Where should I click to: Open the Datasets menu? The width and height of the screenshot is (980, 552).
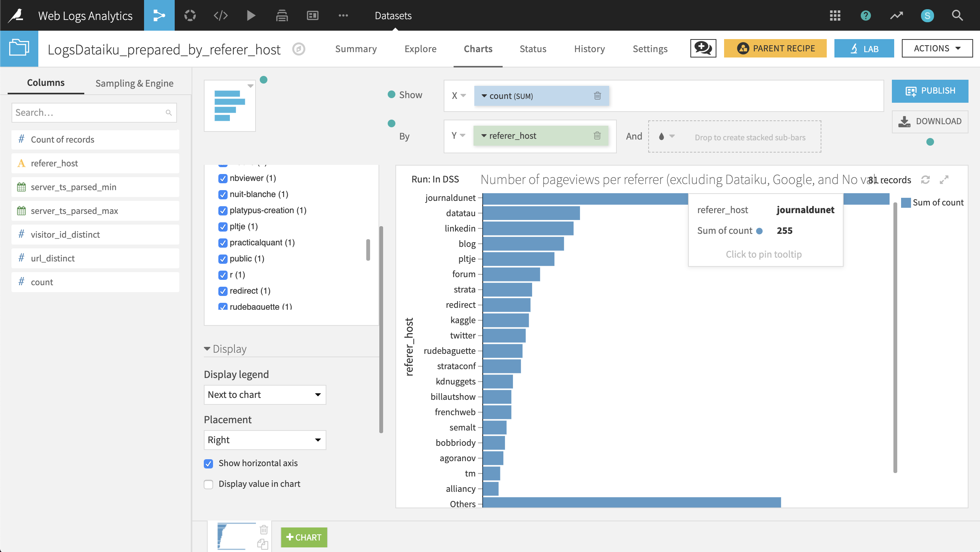[x=393, y=16]
